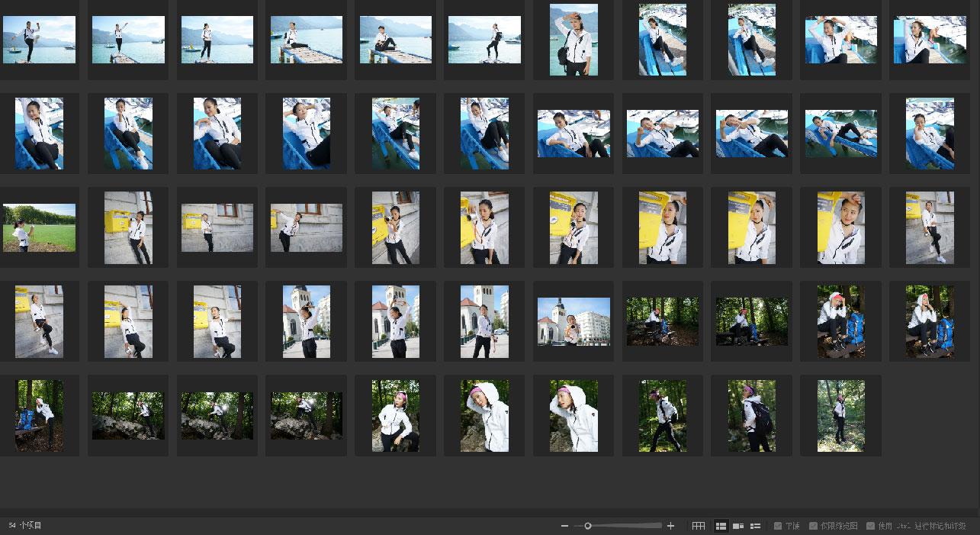
Task: Select the first thumbnail in the bottom row
Action: [x=39, y=415]
